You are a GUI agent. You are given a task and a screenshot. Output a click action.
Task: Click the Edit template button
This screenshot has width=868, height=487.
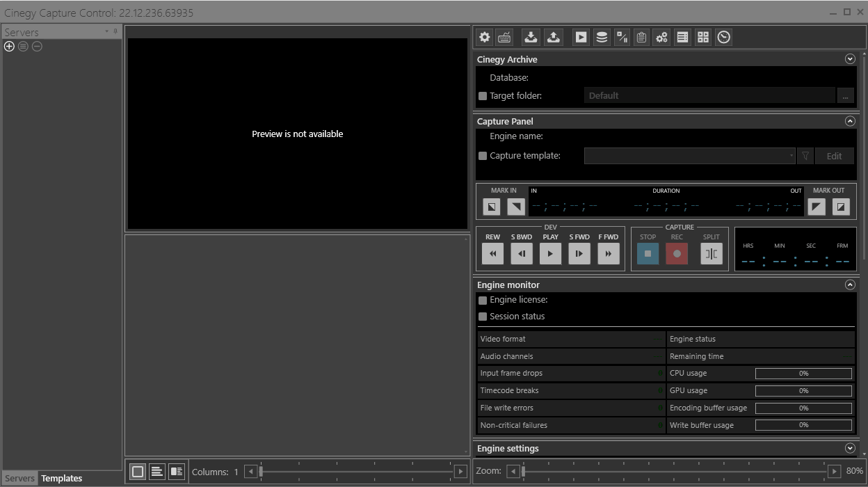coord(834,156)
